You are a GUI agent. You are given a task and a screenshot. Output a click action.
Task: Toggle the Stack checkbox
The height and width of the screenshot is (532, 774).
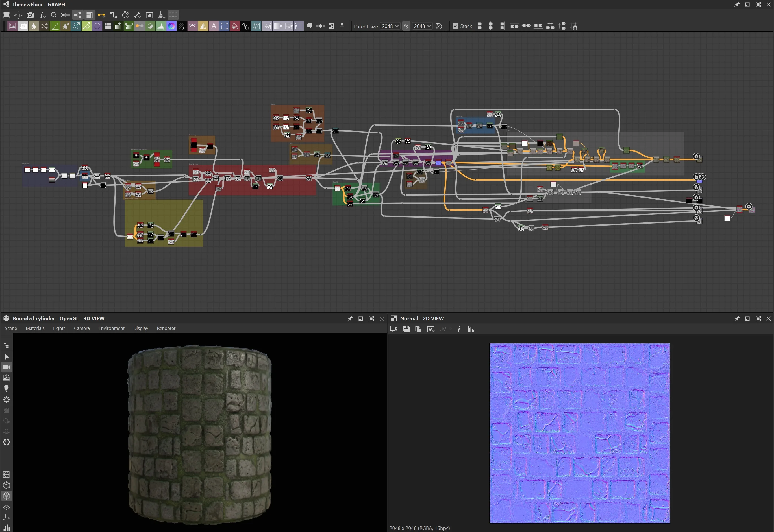point(455,26)
